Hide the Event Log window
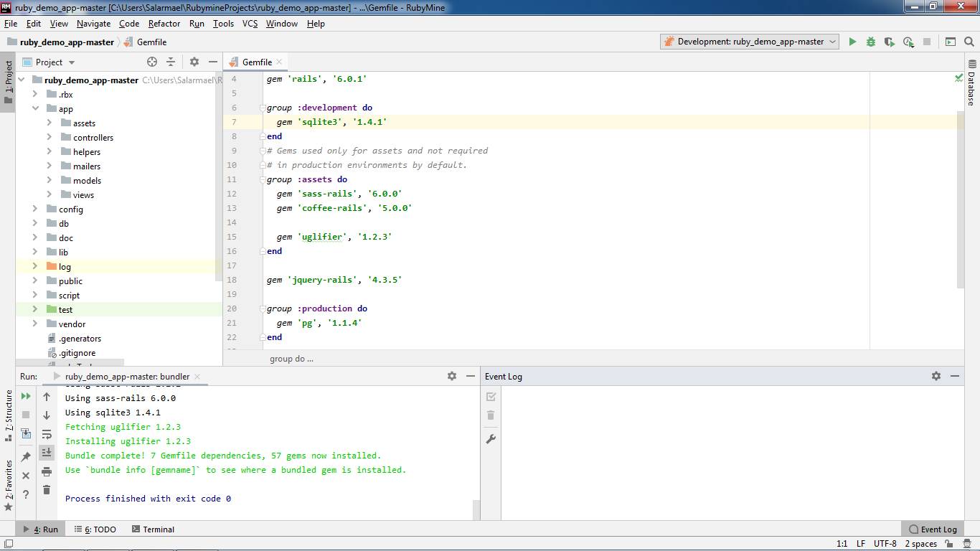Screen dimensions: 980x551 coord(955,376)
